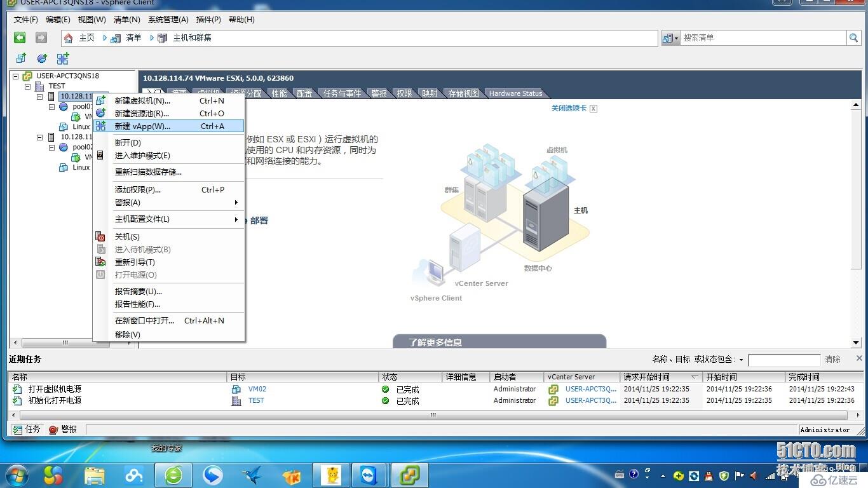Collapse the USER-APCT3QNS18 tree node
This screenshot has width=868, height=488.
coord(16,76)
